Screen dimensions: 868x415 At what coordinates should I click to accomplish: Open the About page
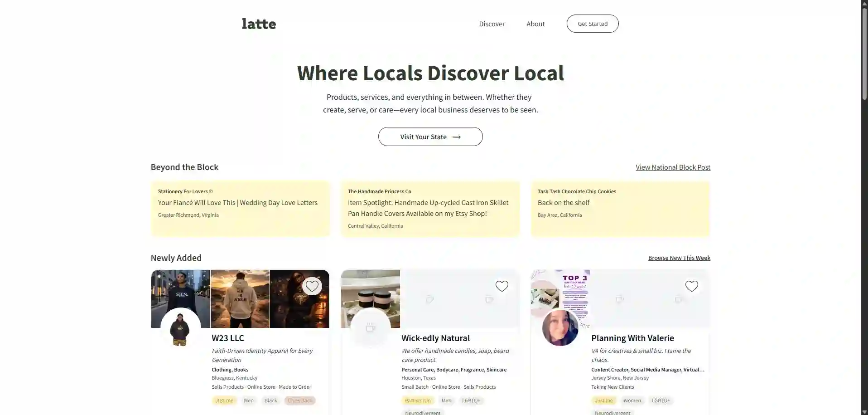tap(535, 24)
